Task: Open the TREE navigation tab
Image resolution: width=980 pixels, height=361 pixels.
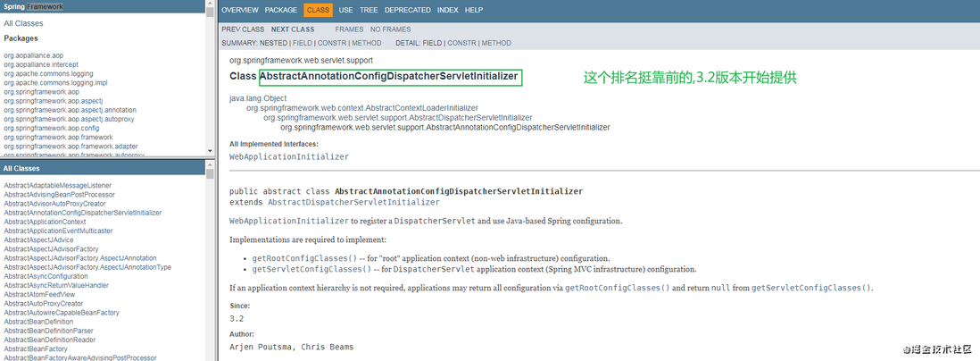Action: coord(369,10)
